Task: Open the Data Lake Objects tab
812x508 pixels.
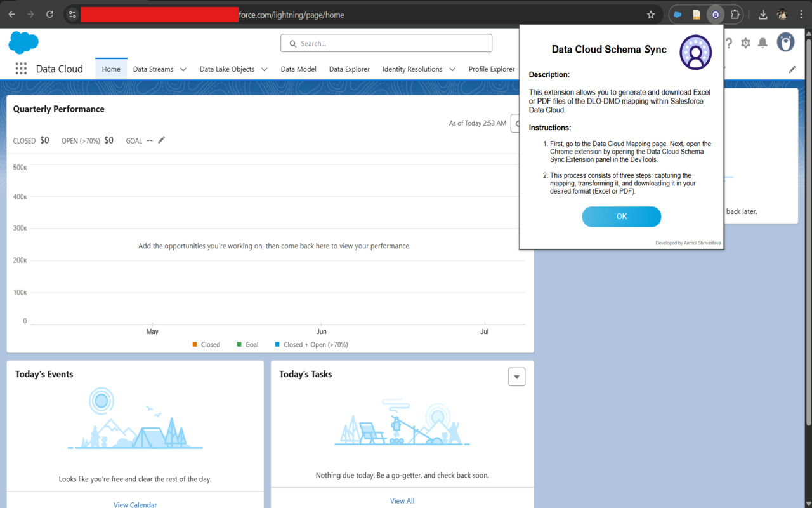Action: [x=227, y=69]
